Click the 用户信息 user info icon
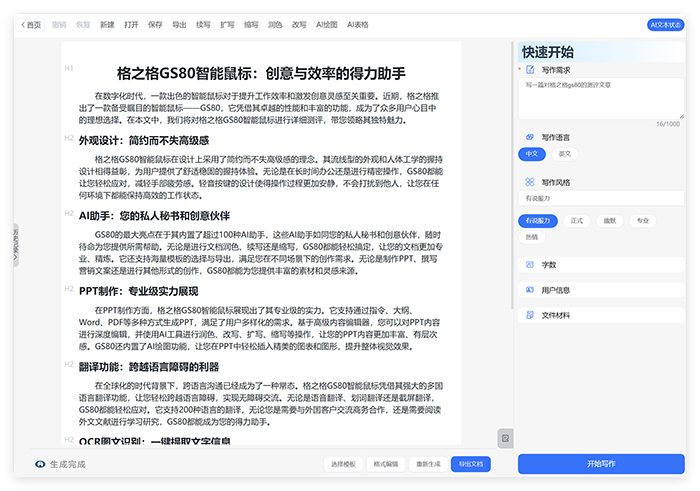This screenshot has width=700, height=491. 528,290
